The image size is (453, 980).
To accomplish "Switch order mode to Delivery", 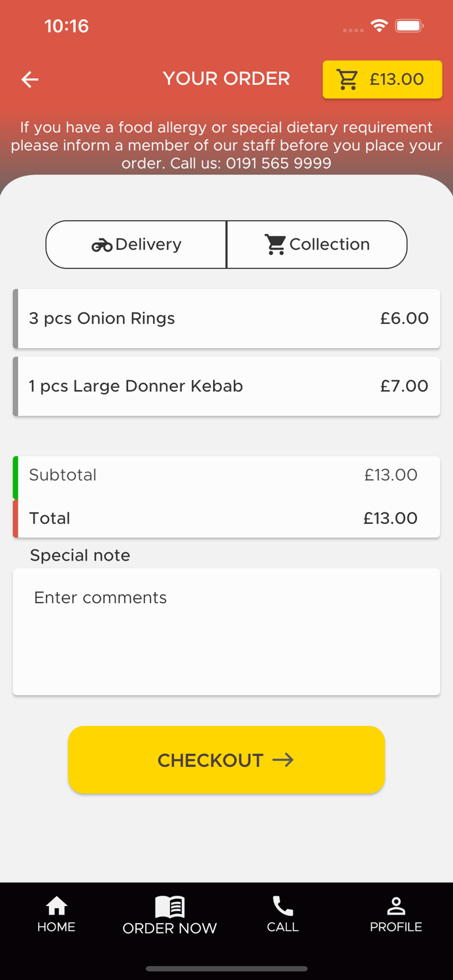I will [x=135, y=244].
